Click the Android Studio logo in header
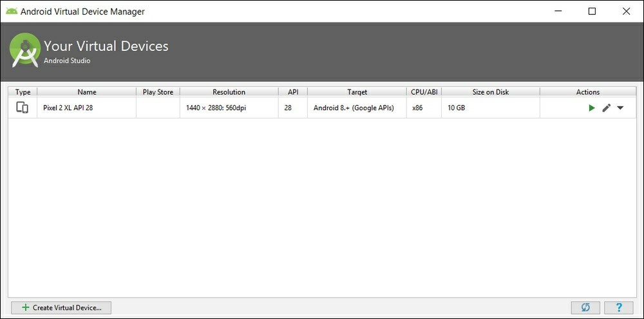This screenshot has width=644, height=319. pyautogui.click(x=24, y=50)
